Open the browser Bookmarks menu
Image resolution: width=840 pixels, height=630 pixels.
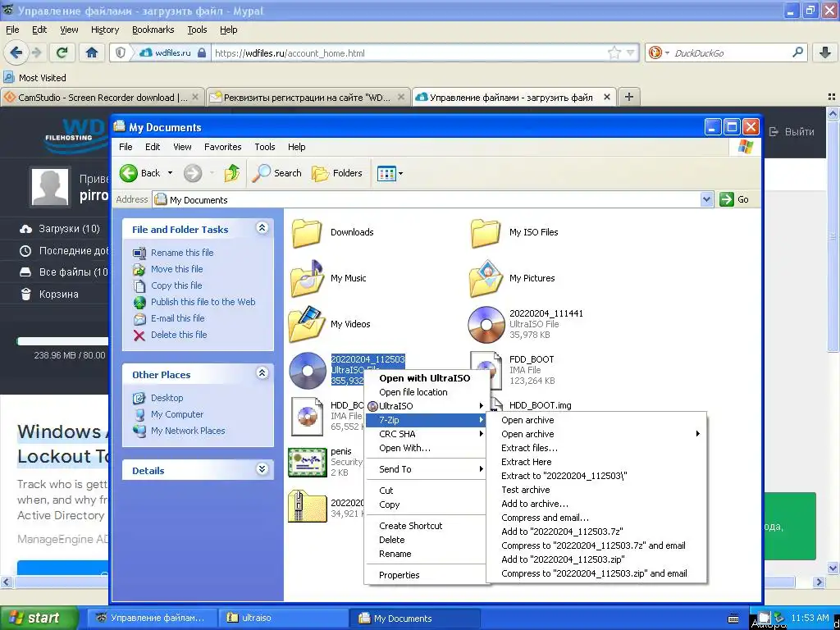[x=153, y=30]
